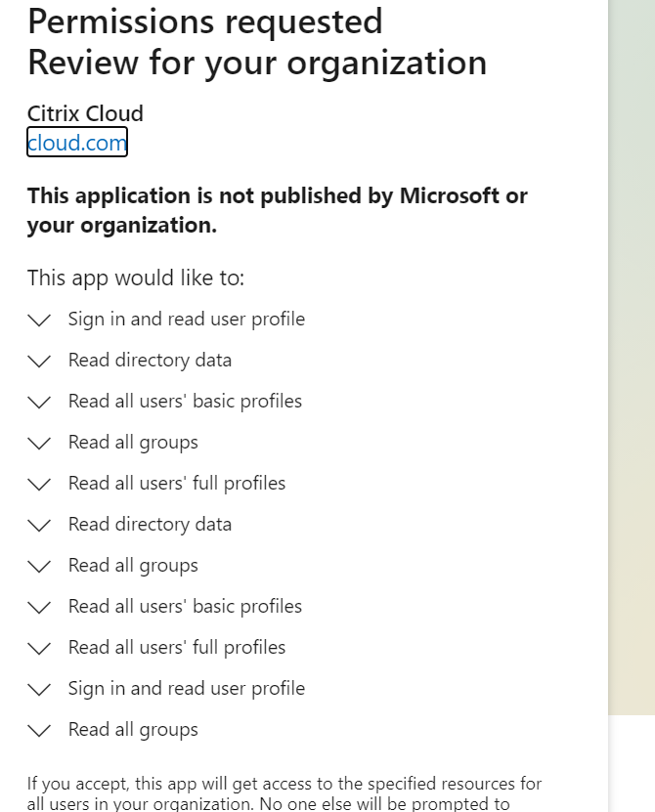Image resolution: width=655 pixels, height=812 pixels.
Task: Expand first Read all users' basic profiles chevron
Action: click(x=39, y=402)
